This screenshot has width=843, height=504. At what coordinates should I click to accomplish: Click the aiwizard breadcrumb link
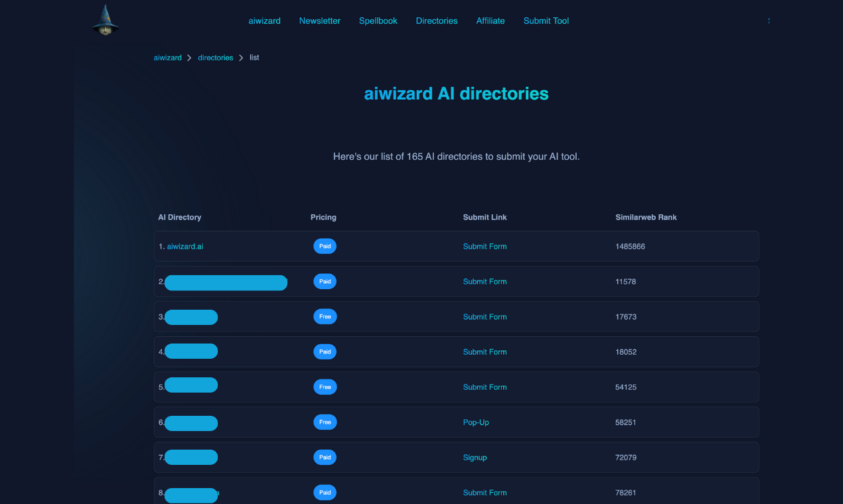(167, 58)
